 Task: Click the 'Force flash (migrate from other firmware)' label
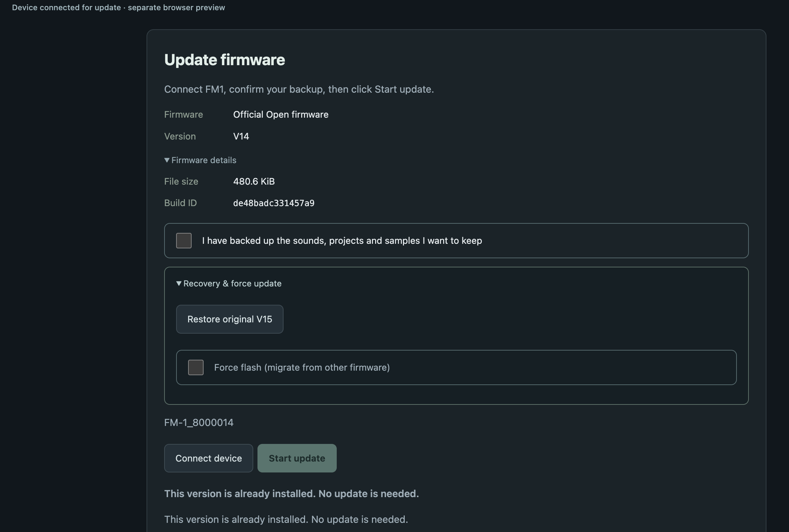point(302,367)
